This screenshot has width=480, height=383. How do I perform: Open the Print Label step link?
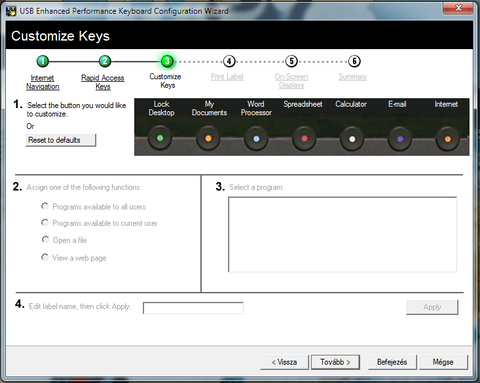tap(227, 77)
